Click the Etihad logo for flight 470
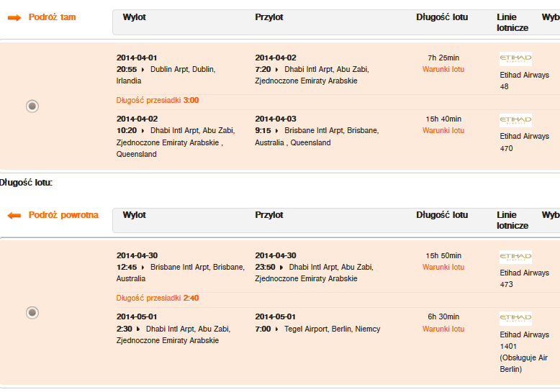Viewport: 560px width, 392px height. coord(515,120)
